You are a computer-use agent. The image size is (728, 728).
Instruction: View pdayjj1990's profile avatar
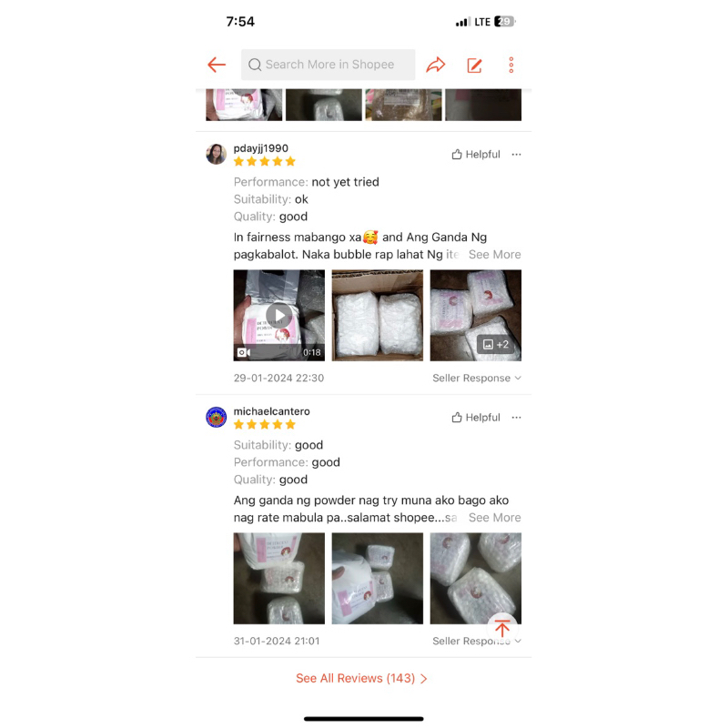point(216,154)
